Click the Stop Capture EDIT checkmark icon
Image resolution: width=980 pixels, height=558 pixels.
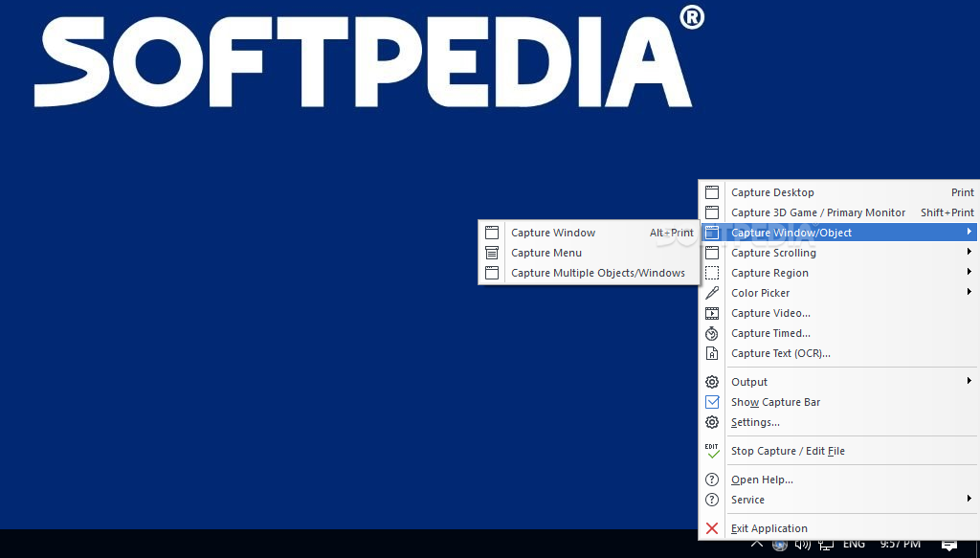pyautogui.click(x=712, y=451)
